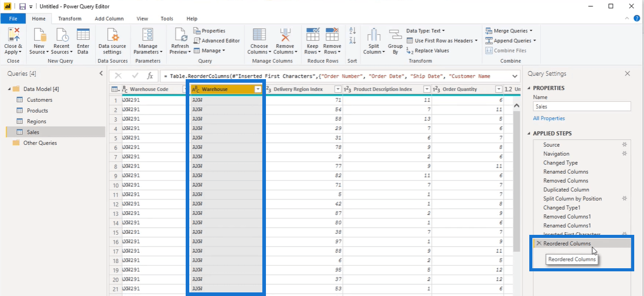Switch to the Help tab

click(x=192, y=18)
